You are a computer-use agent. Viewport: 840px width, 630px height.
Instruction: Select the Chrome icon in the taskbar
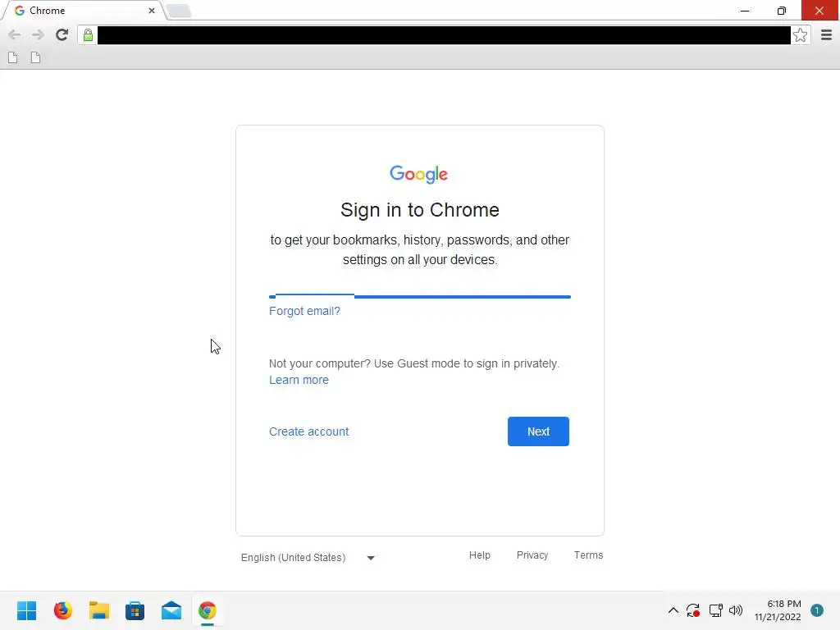(x=208, y=610)
